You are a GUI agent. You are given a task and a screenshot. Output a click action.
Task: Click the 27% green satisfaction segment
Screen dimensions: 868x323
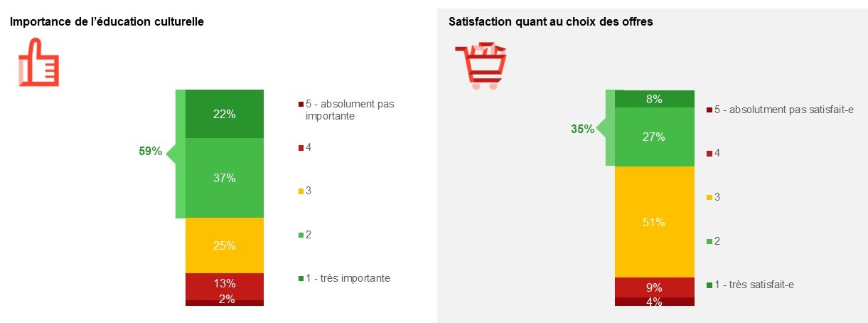tap(654, 137)
